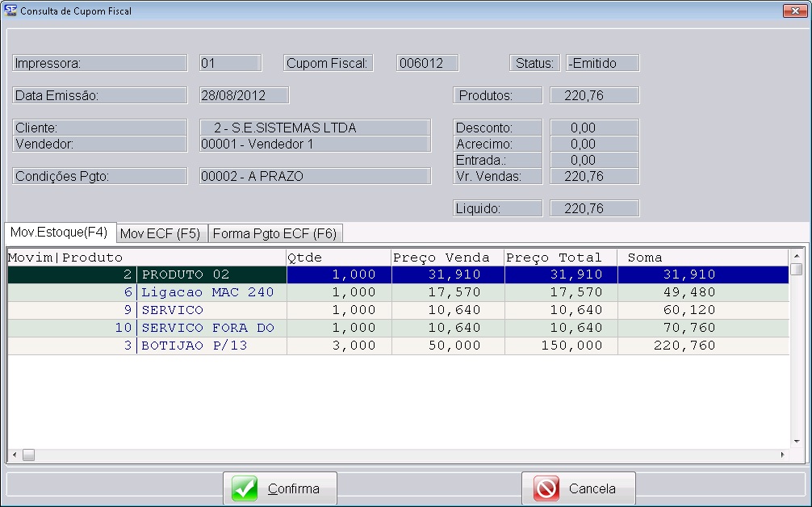Click the red prohibition Cancela icon
Image resolution: width=812 pixels, height=507 pixels.
[x=546, y=488]
